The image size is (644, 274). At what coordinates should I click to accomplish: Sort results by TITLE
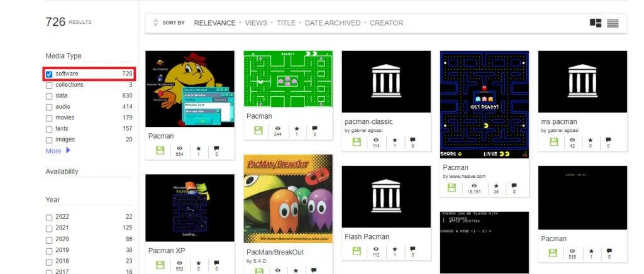(x=286, y=23)
